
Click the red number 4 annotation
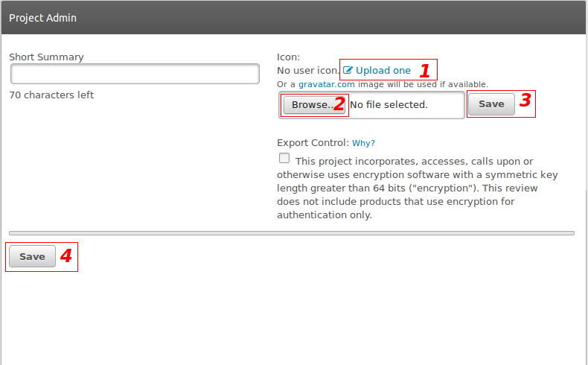(65, 256)
